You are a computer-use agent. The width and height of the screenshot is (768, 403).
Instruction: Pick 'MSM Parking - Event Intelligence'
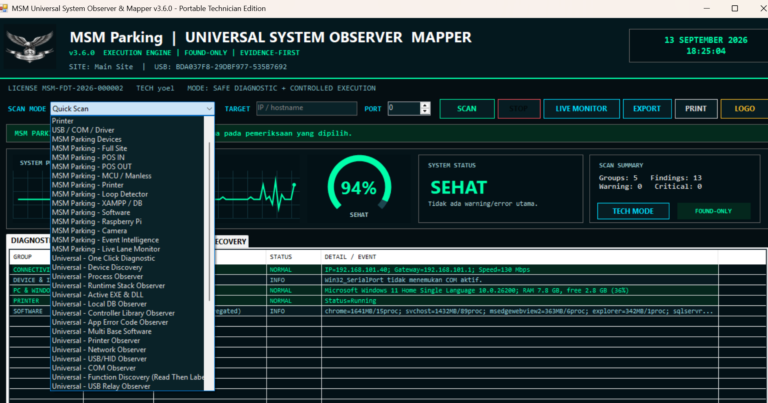(105, 240)
